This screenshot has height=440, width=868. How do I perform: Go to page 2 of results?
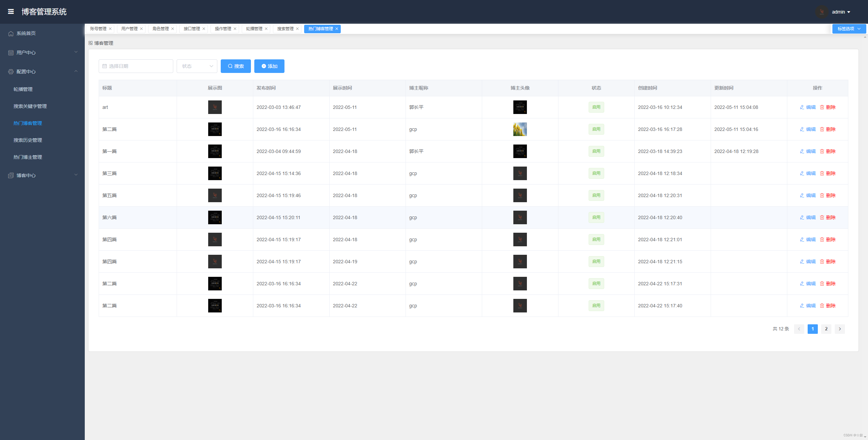(826, 329)
